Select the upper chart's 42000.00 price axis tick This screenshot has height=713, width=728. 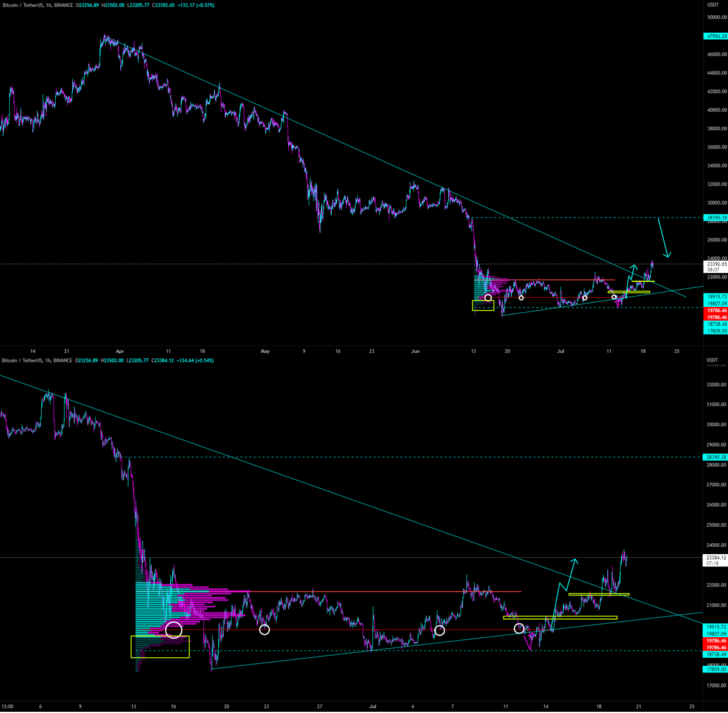pos(717,92)
